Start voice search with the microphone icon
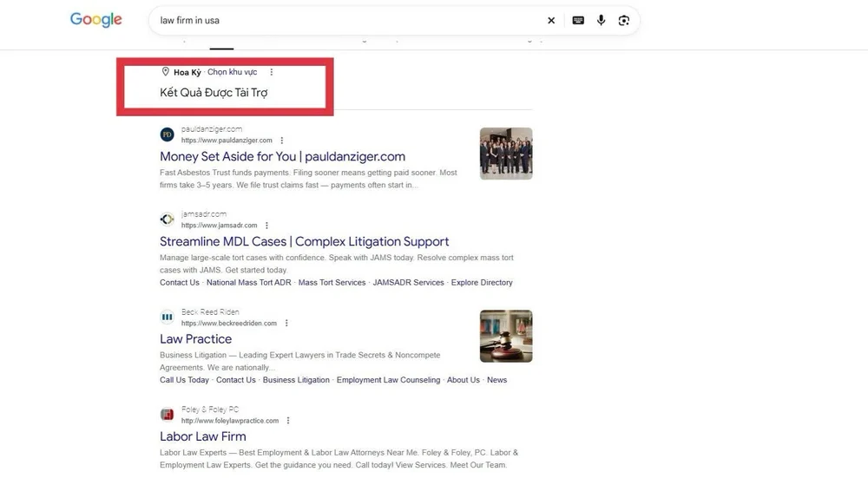868x478 pixels. pyautogui.click(x=602, y=21)
